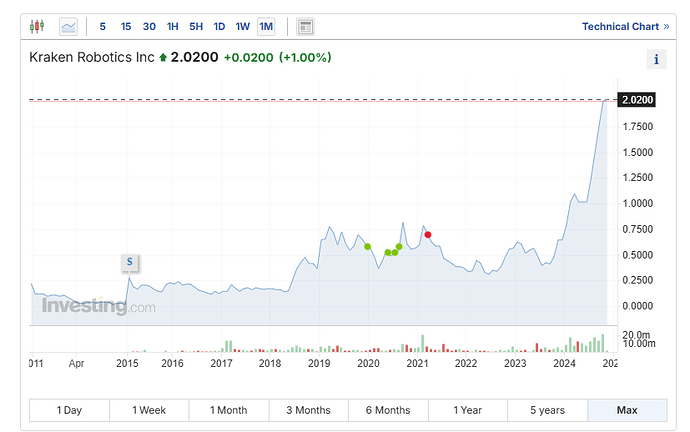Image resolution: width=690 pixels, height=432 pixels.
Task: Click the 2.0200 current price label
Action: pyautogui.click(x=637, y=100)
